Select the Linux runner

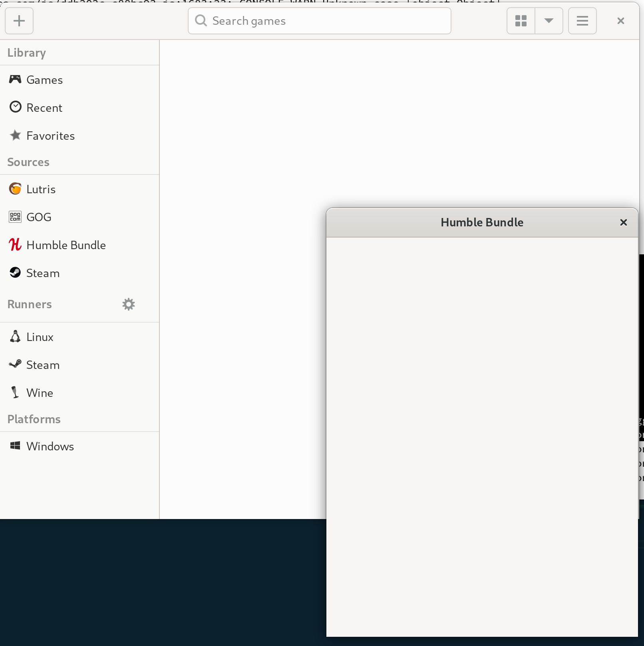(39, 337)
